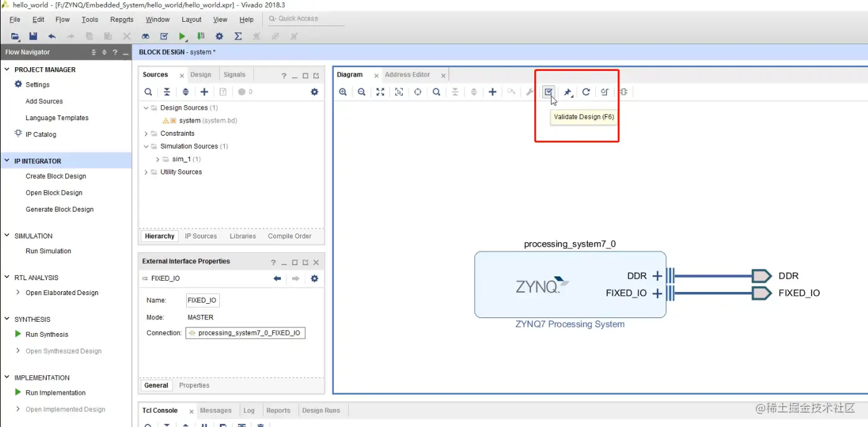The image size is (868, 427).
Task: Click the Name field containing FIXED_IO
Action: [x=202, y=300]
